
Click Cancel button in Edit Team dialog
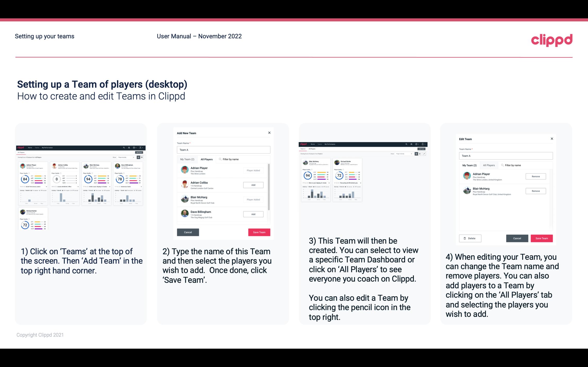tap(517, 238)
